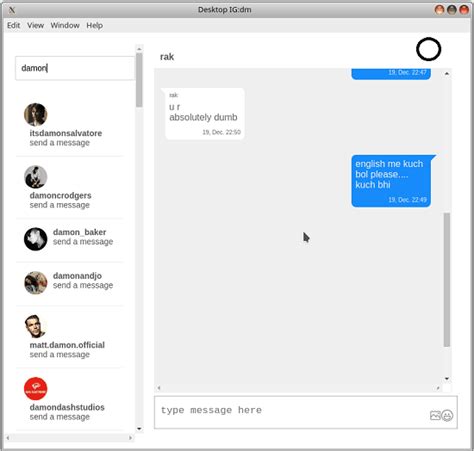Screen dimensions: 474x451
Task: Click chat horizontal scroll right arrow
Action: pyautogui.click(x=438, y=388)
